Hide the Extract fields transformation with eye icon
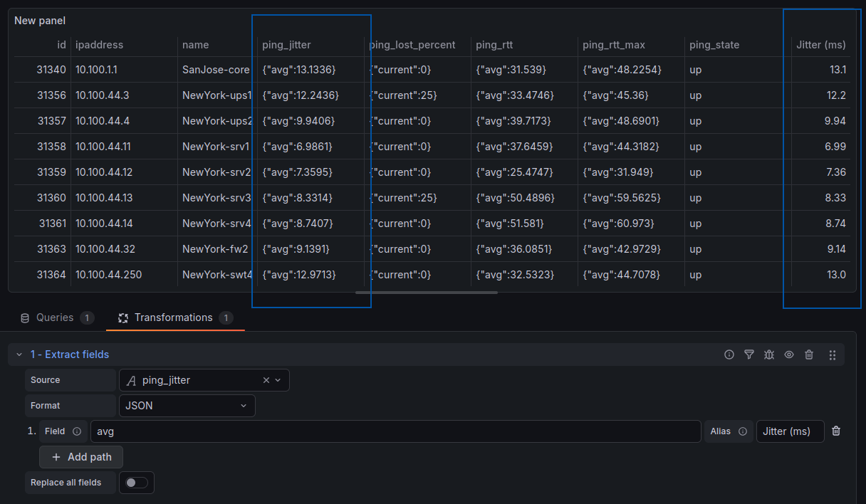The width and height of the screenshot is (866, 504). [x=789, y=355]
